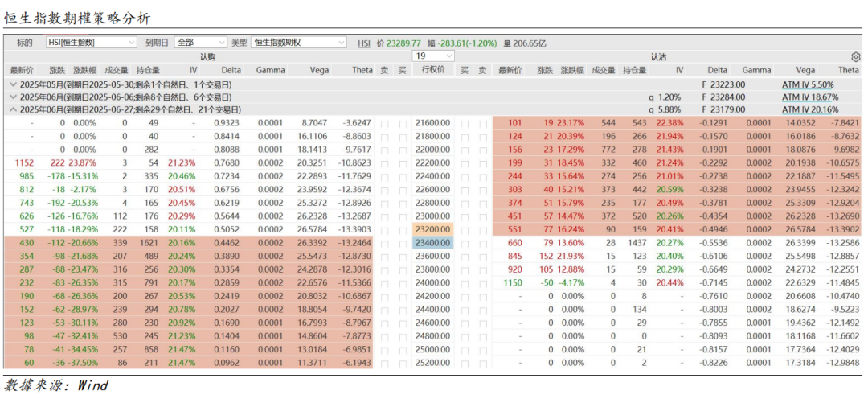This screenshot has width=868, height=399.
Task: Click call change percent -37.50%
Action: (x=83, y=364)
